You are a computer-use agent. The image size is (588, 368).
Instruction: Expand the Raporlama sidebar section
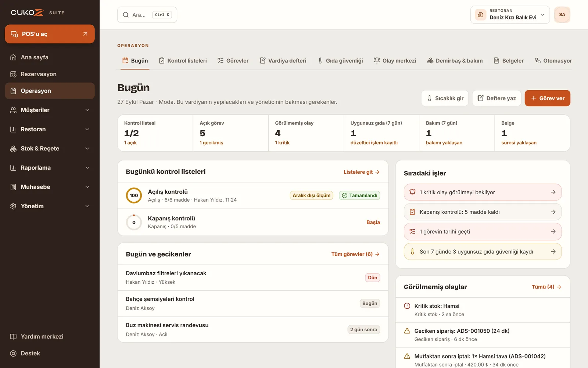50,168
